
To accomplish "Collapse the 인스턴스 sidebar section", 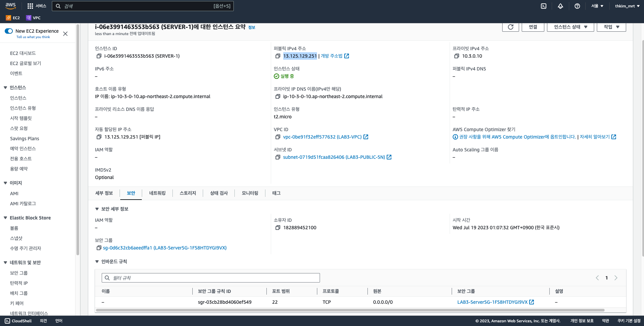I will (5, 88).
